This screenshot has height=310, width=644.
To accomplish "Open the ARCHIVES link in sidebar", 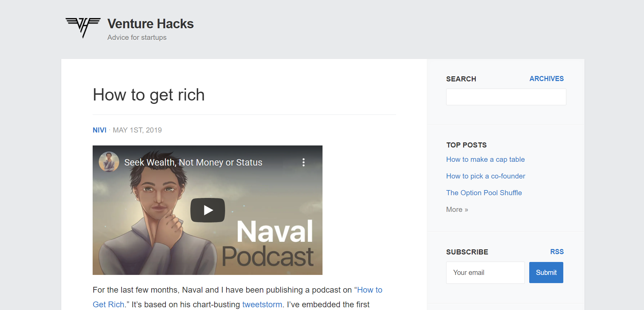I will pyautogui.click(x=546, y=79).
